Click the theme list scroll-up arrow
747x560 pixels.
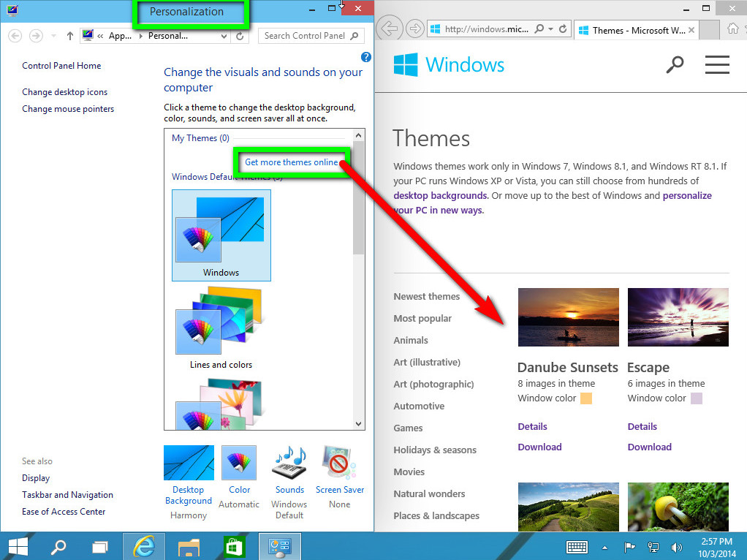click(x=359, y=135)
